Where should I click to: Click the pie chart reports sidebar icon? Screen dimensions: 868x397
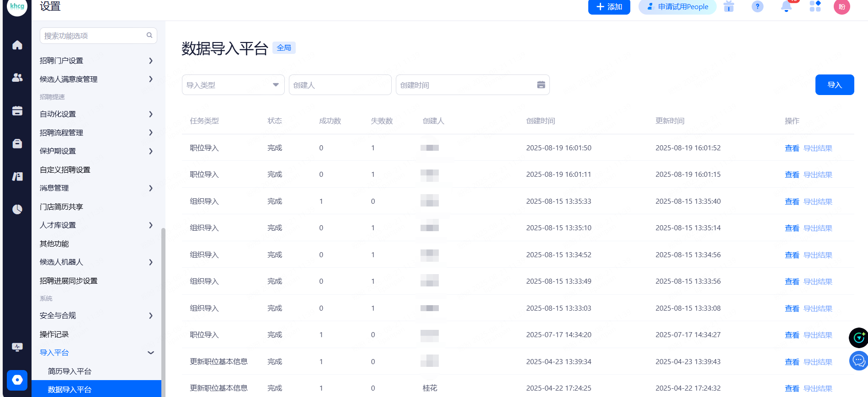(17, 209)
